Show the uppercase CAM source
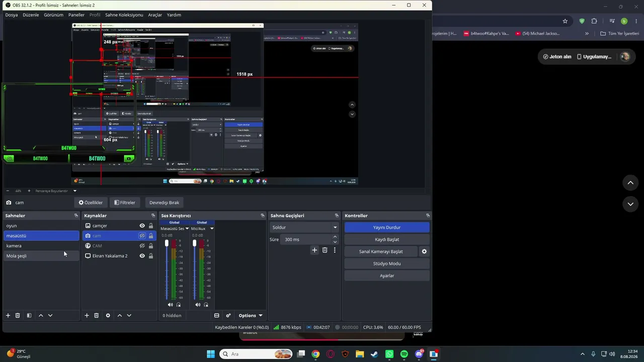The image size is (644, 362). (142, 246)
